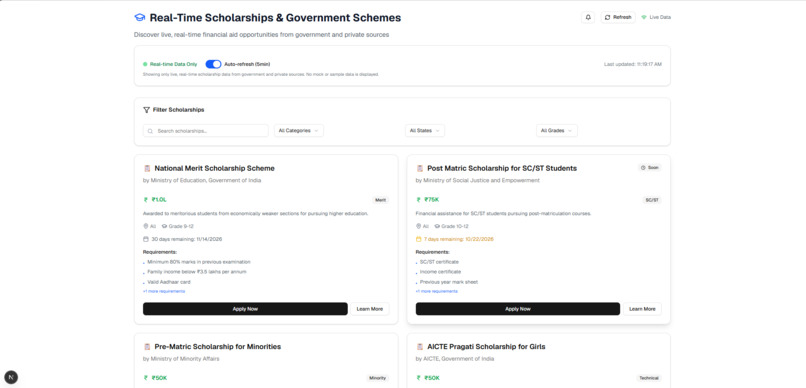Click 'by Ministry of Minority Affairs' text
The height and width of the screenshot is (388, 806).
point(181,359)
